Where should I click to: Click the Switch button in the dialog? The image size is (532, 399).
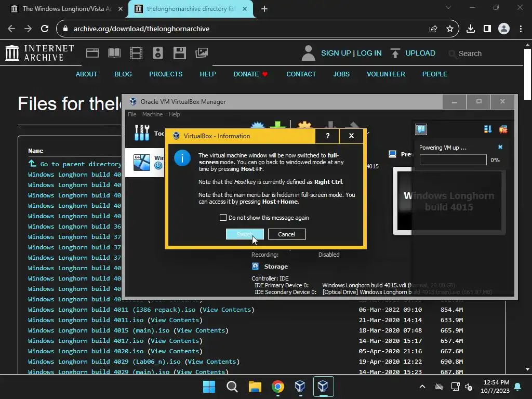tap(245, 234)
